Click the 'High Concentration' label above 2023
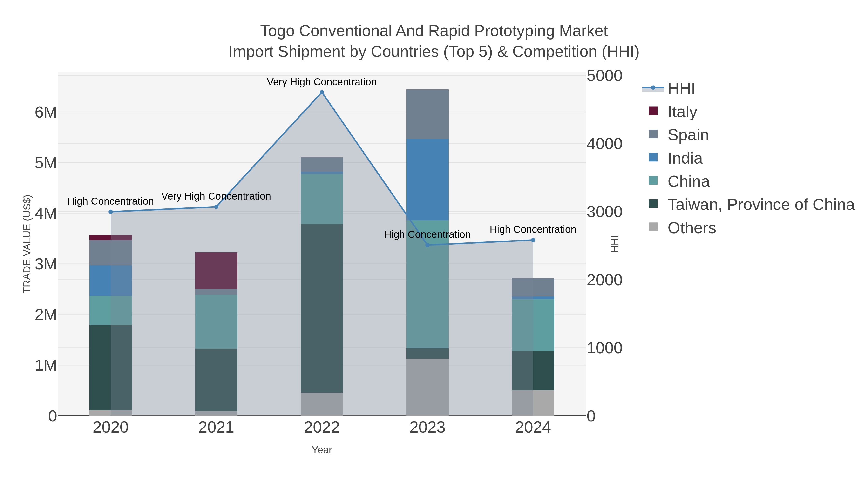 tap(427, 234)
